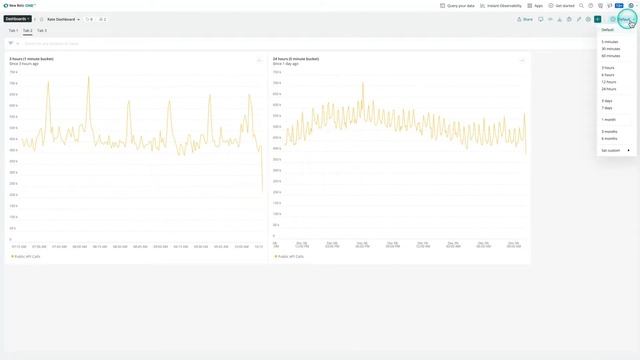Image resolution: width=640 pixels, height=360 pixels.
Task: Choose 6 months time range
Action: (x=609, y=138)
